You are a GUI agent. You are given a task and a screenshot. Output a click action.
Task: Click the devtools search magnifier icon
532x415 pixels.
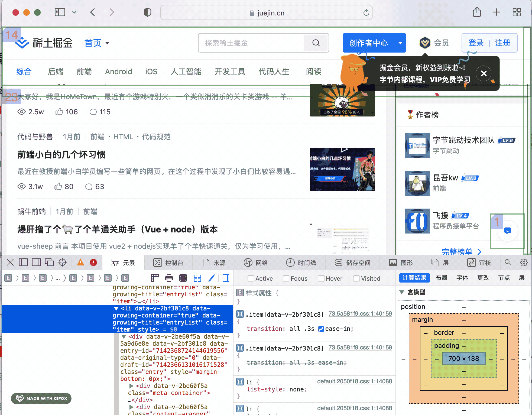point(508,262)
